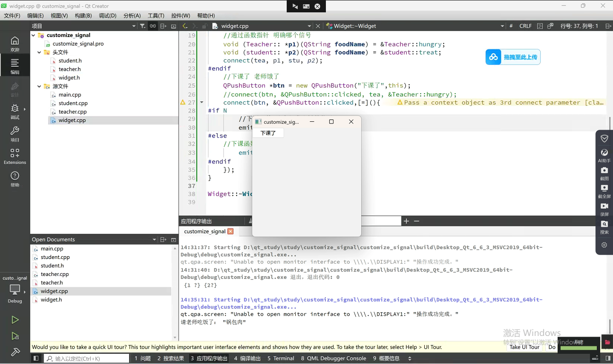Click the full-screen capture (截全屏) icon
This screenshot has height=364, width=613.
(604, 191)
